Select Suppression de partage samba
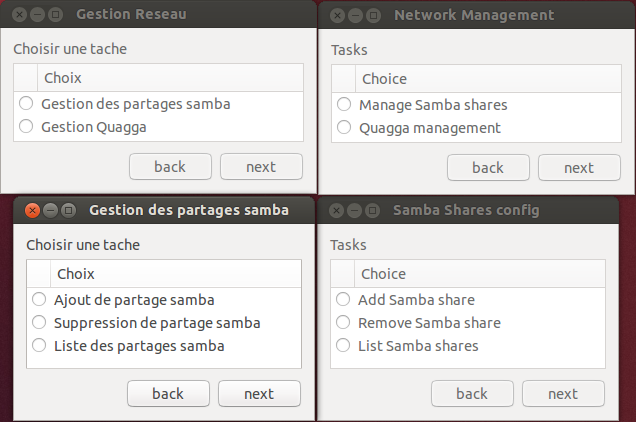 point(39,323)
